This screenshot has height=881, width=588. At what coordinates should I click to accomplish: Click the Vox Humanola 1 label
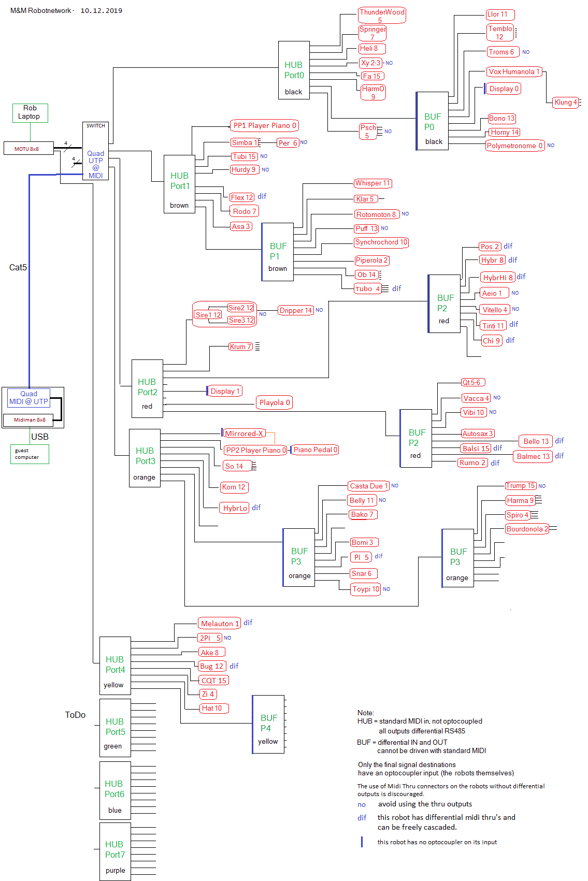(514, 71)
